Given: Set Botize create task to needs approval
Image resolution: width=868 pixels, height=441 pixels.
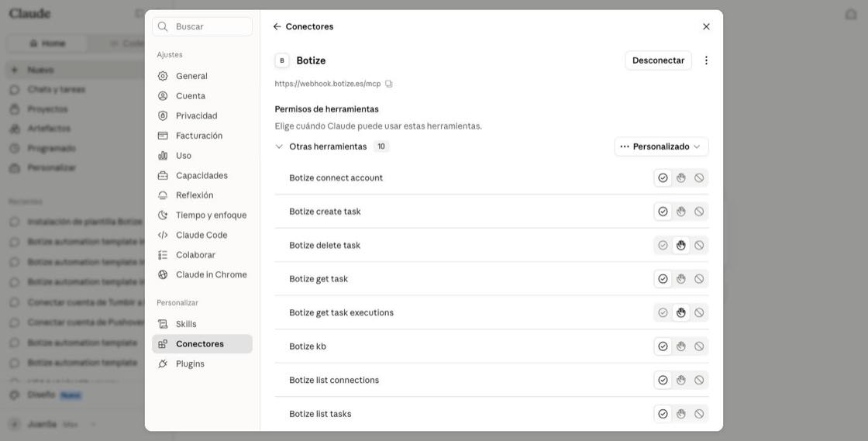Looking at the screenshot, I should point(681,212).
